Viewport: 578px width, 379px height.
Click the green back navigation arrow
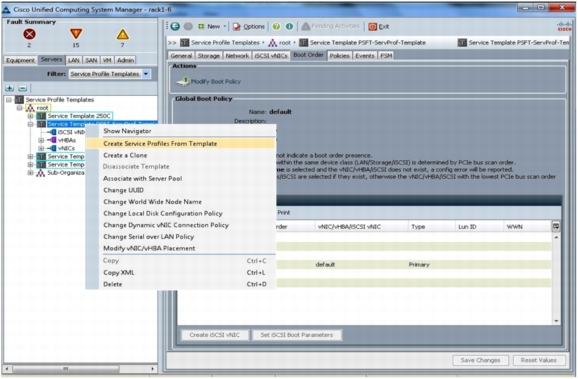pos(175,26)
